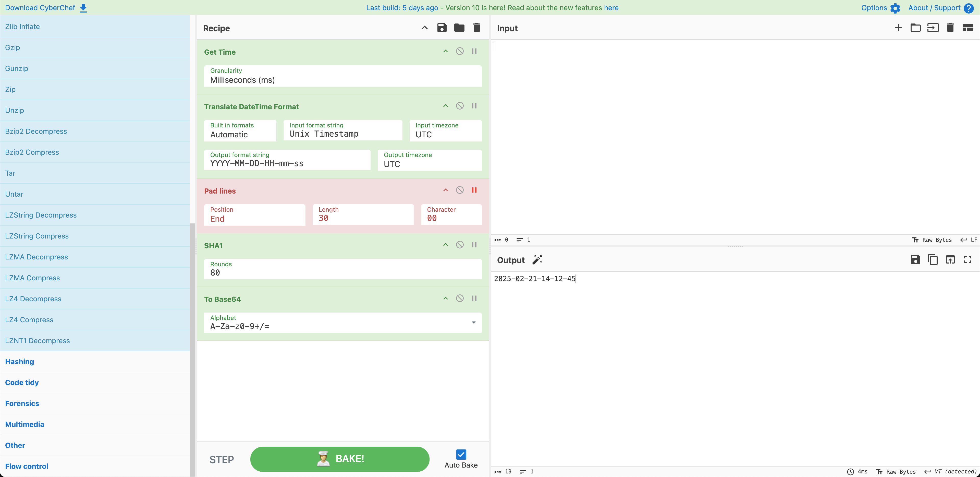Toggle the Auto Bake checkbox
Image resolution: width=980 pixels, height=477 pixels.
(x=461, y=455)
